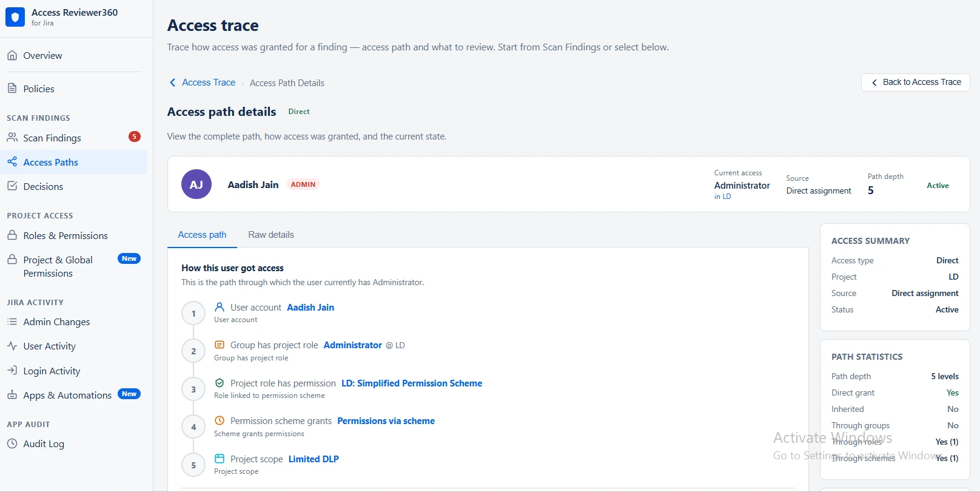Image resolution: width=980 pixels, height=492 pixels.
Task: Switch to the Raw details tab
Action: pyautogui.click(x=271, y=235)
